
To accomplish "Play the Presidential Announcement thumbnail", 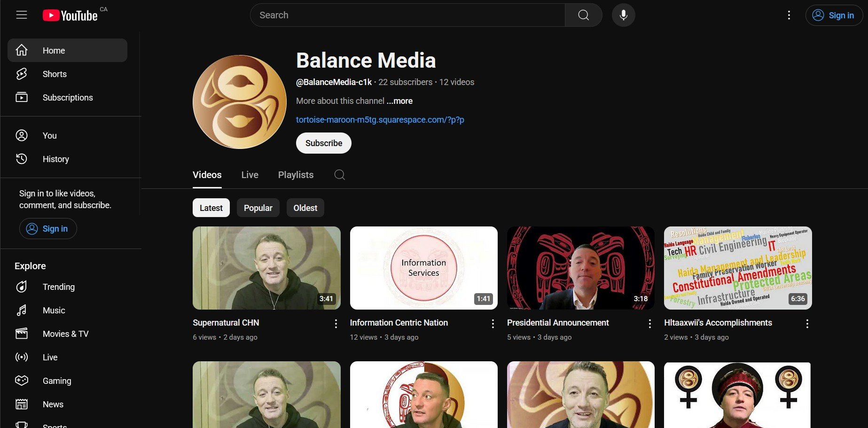I will pyautogui.click(x=580, y=268).
